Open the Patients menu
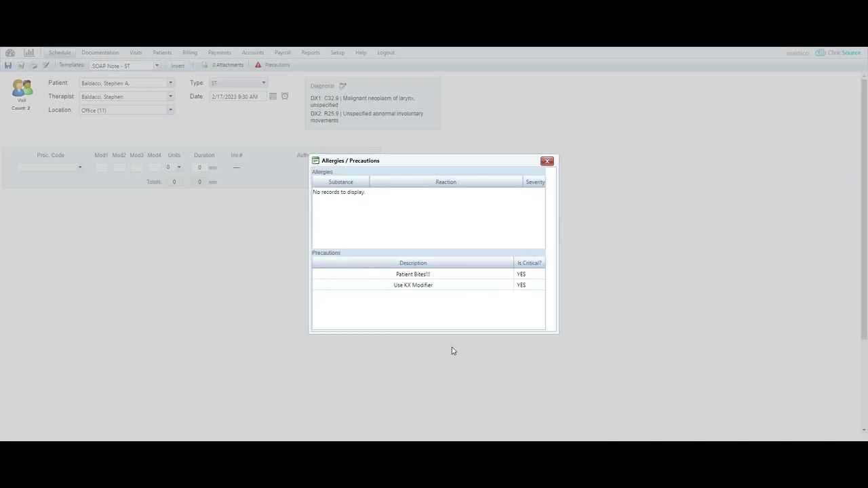The image size is (868, 488). [162, 53]
